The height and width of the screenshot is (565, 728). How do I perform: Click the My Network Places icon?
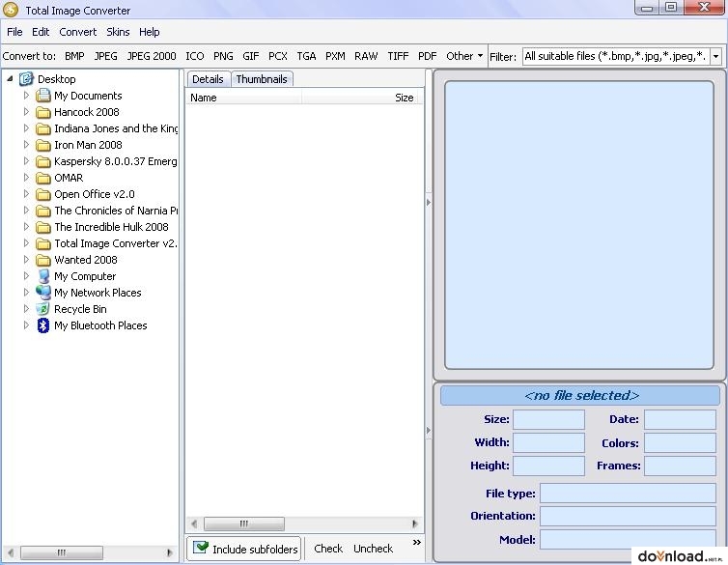point(43,293)
